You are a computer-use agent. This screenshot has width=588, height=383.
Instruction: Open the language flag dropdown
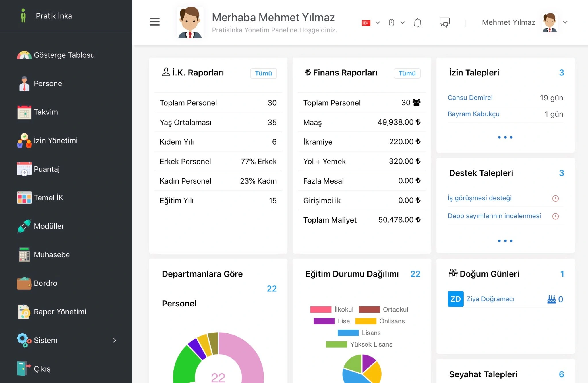click(x=370, y=22)
